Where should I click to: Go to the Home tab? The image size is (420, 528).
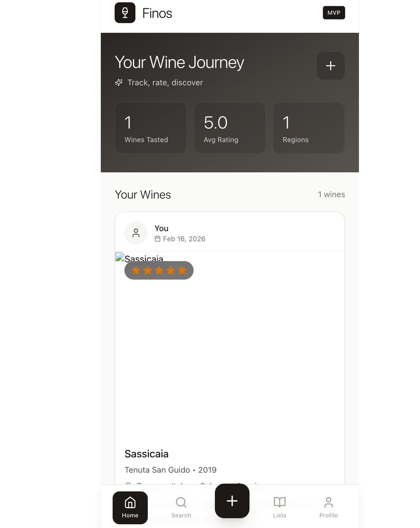(x=130, y=508)
